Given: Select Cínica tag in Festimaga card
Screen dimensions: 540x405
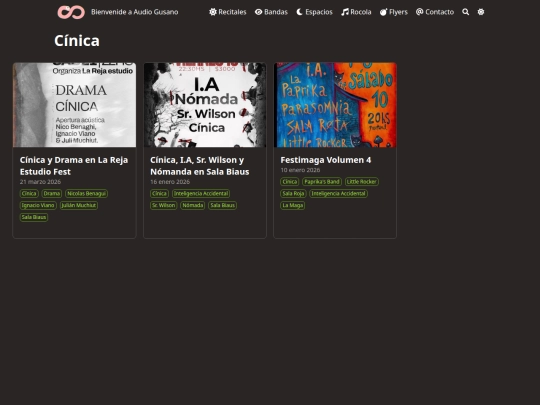Looking at the screenshot, I should (290, 182).
